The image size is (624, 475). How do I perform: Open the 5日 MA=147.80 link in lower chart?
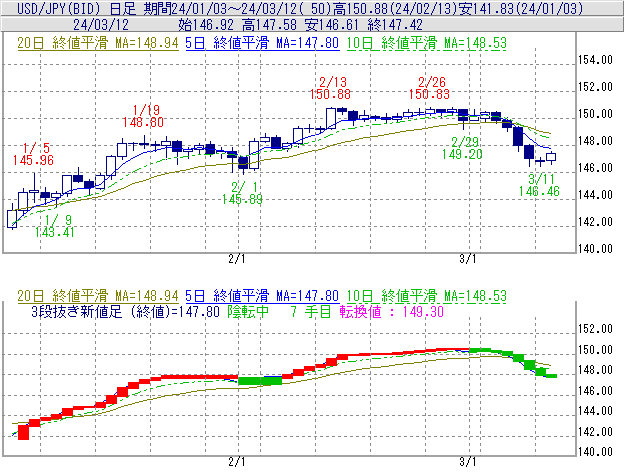[x=262, y=296]
